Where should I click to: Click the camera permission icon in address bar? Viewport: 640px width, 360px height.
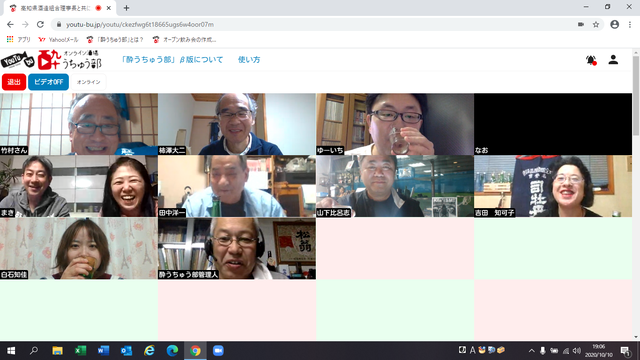click(581, 24)
